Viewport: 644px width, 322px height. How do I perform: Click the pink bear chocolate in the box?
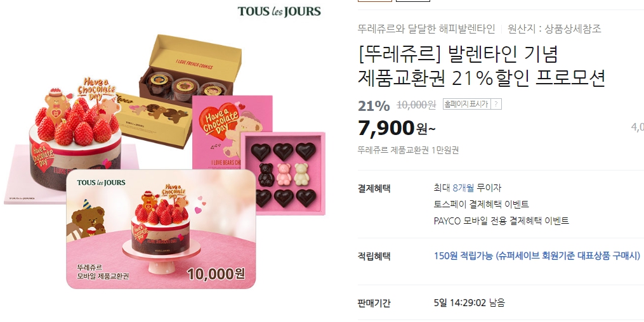[284, 174]
